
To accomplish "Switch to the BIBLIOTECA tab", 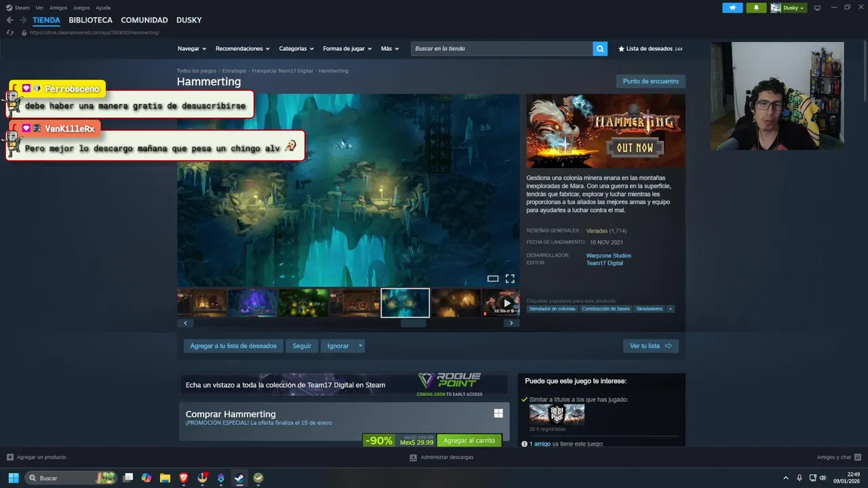I will 90,20.
